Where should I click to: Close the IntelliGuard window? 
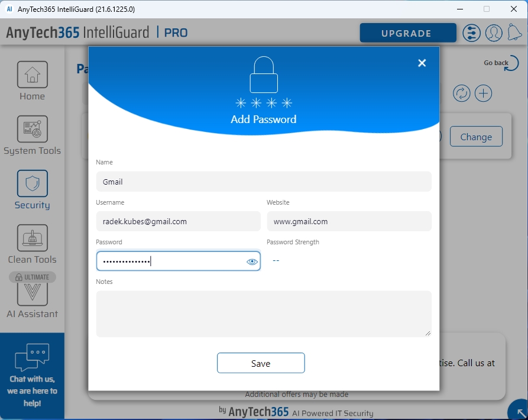pyautogui.click(x=514, y=9)
